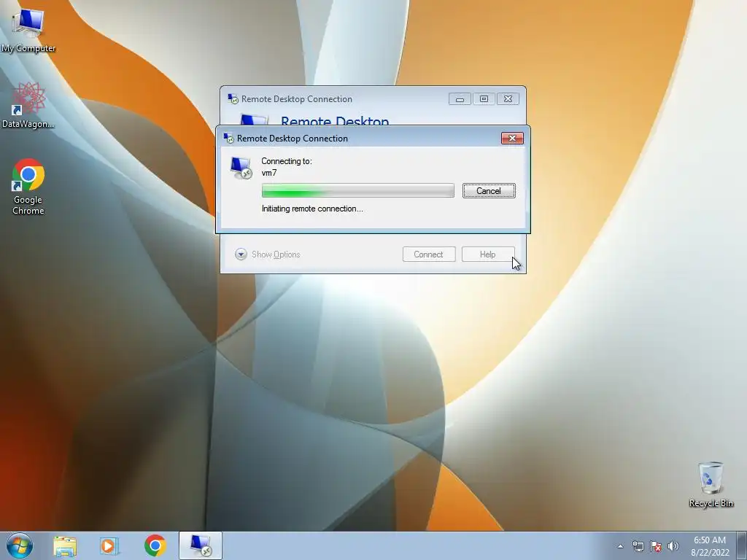The width and height of the screenshot is (747, 560).
Task: Click the taskbar clock showing 6:50 AM
Action: [710, 546]
